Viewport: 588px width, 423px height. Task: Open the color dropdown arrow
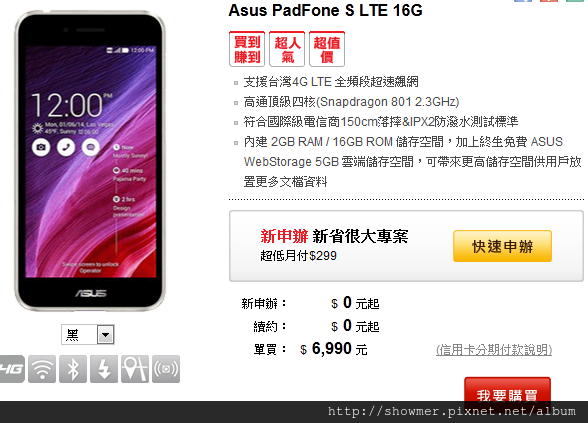(105, 334)
